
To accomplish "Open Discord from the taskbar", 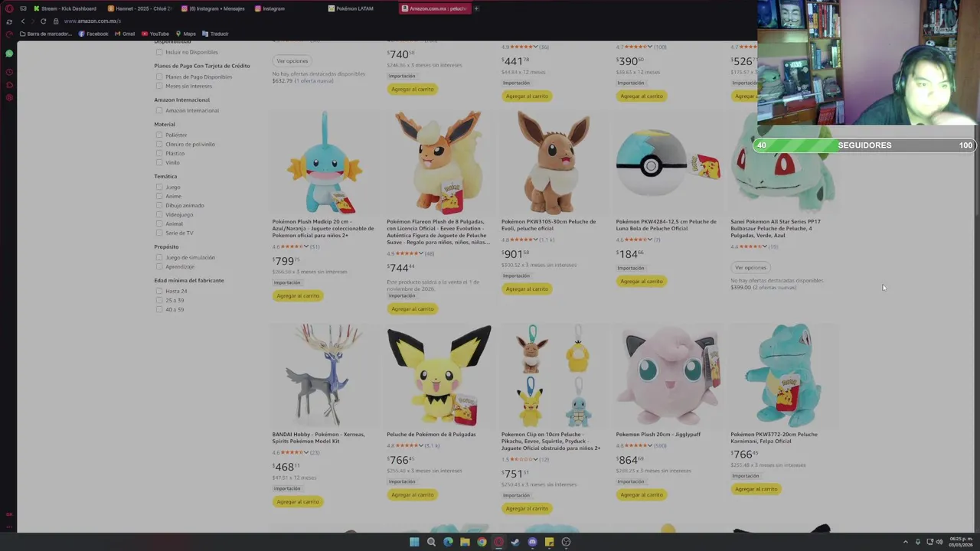I will click(532, 542).
